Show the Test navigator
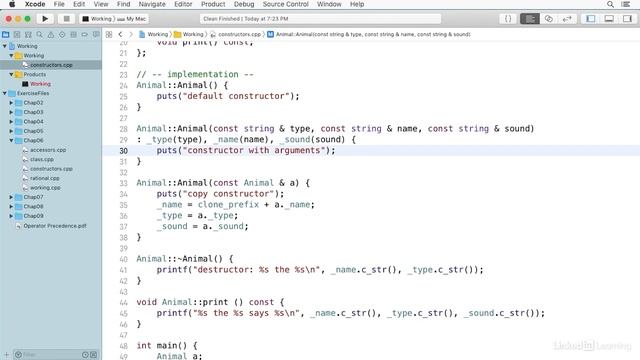 pos(62,35)
